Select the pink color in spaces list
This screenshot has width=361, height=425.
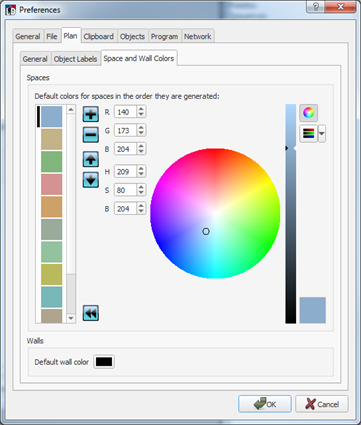52,184
